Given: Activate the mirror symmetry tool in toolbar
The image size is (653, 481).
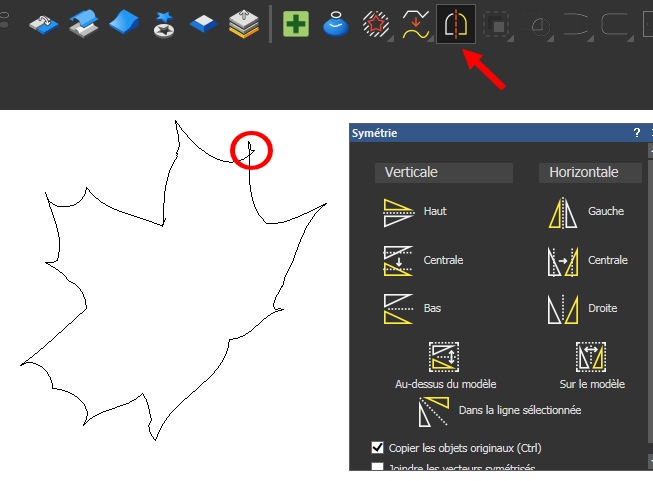Looking at the screenshot, I should [x=456, y=24].
